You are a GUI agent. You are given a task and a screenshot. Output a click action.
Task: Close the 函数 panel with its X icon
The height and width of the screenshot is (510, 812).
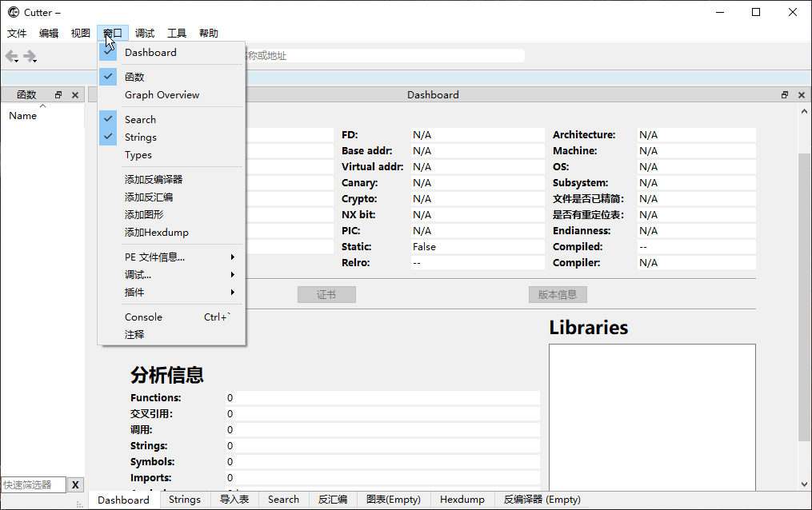point(75,94)
